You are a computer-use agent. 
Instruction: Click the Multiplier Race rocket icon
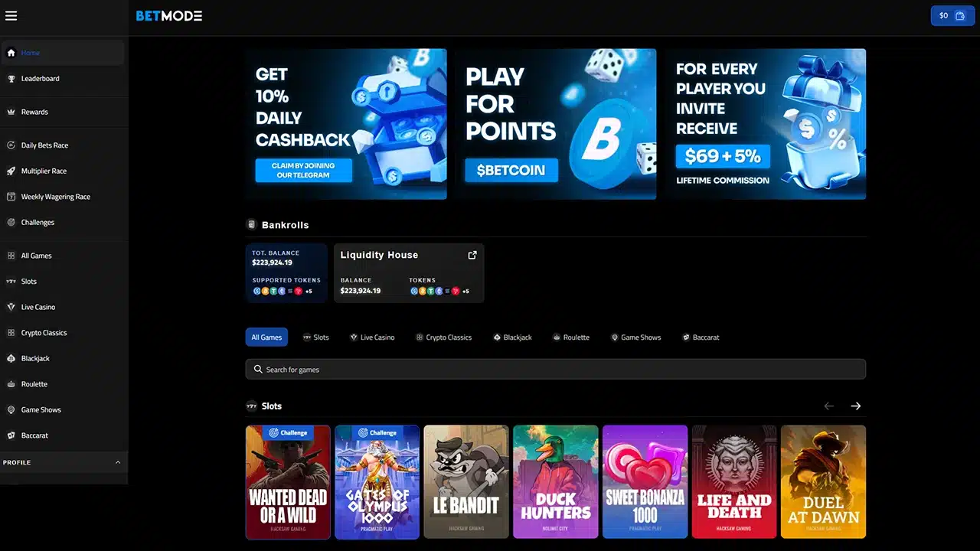pos(11,171)
